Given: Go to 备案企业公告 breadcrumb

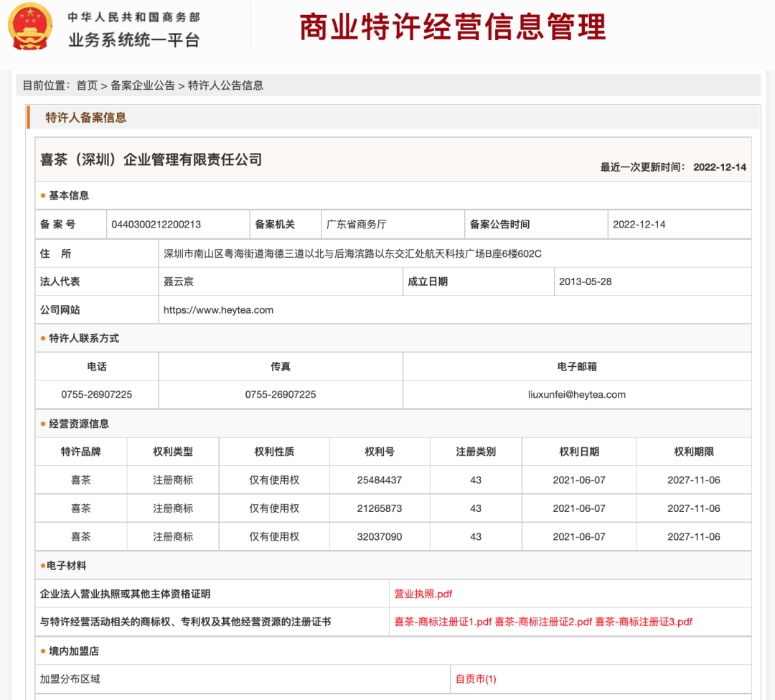Looking at the screenshot, I should click(143, 85).
